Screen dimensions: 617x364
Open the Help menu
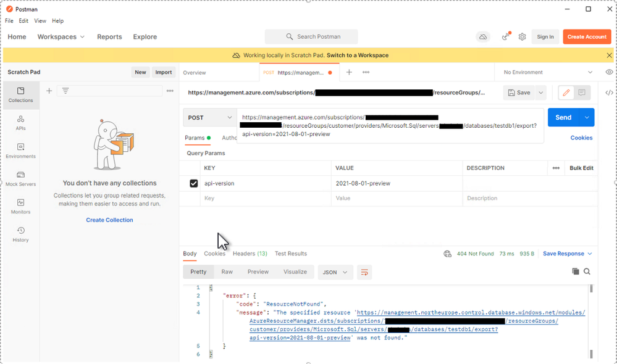[58, 21]
